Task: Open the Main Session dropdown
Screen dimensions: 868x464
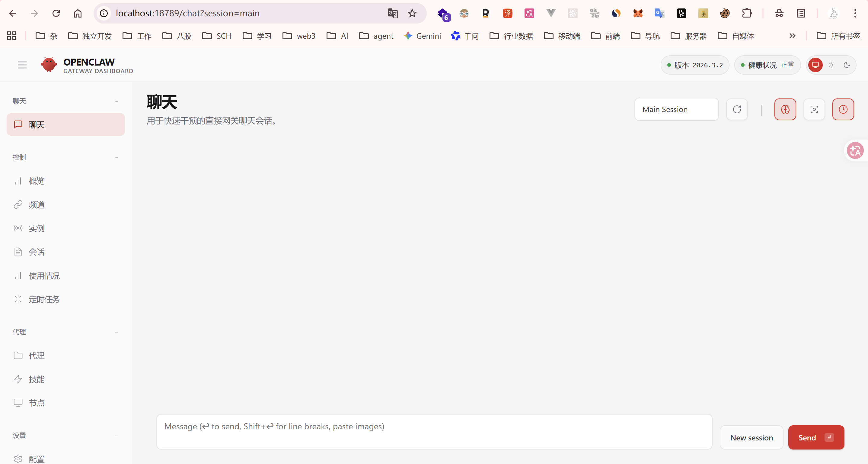Action: [676, 109]
